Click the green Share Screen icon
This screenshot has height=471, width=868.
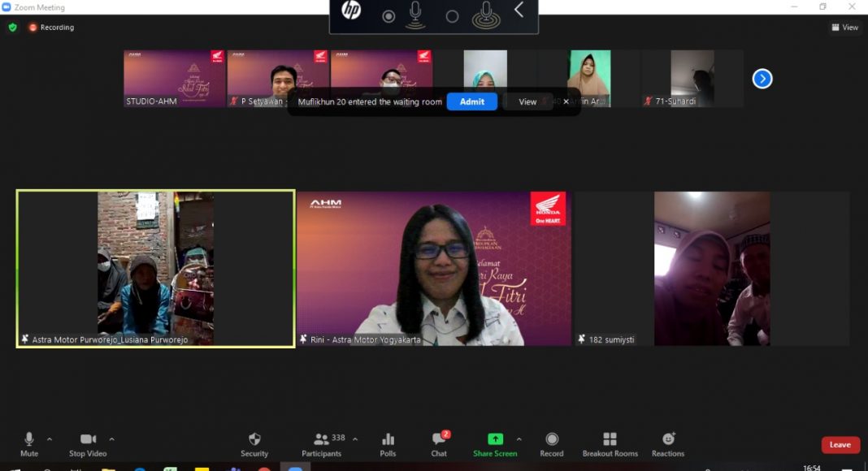(x=495, y=439)
